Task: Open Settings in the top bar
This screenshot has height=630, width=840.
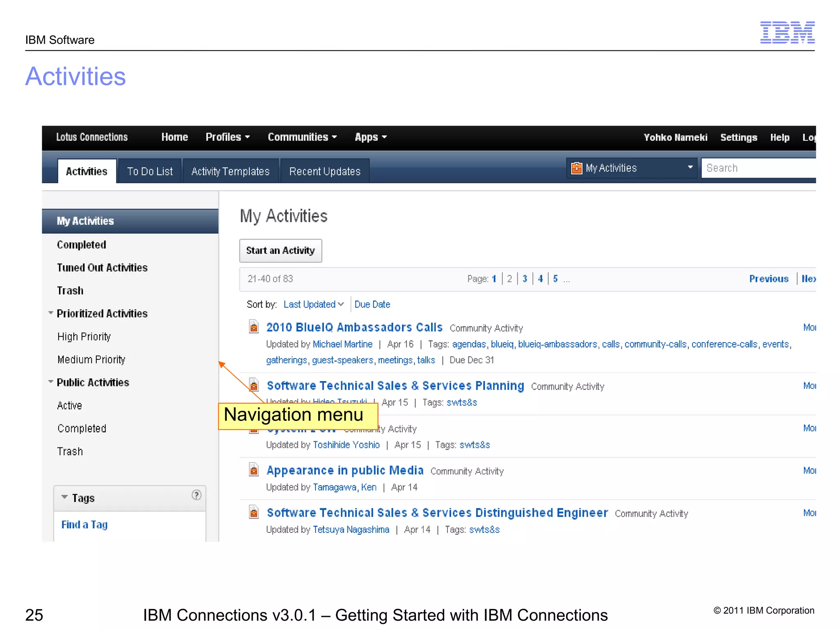Action: (x=739, y=137)
